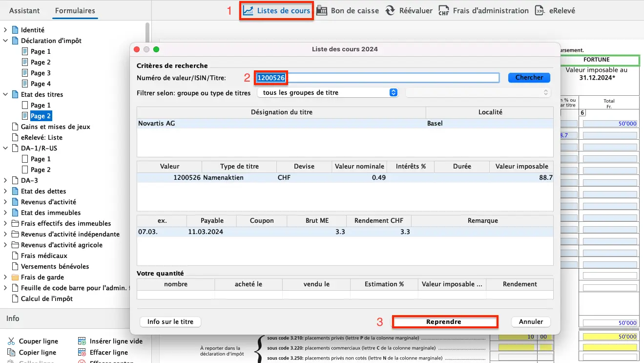Expand the DA-3 tree item
This screenshot has width=644, height=363.
[x=5, y=180]
